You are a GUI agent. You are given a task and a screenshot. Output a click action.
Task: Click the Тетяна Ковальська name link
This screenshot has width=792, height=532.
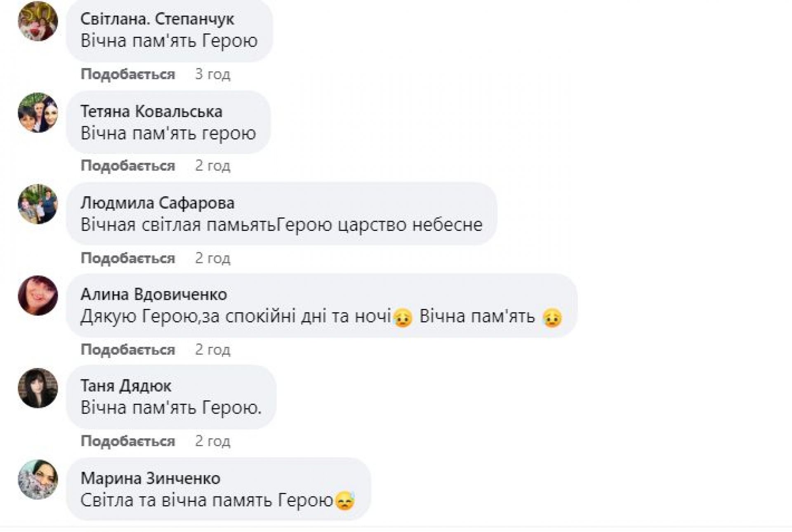point(151,111)
